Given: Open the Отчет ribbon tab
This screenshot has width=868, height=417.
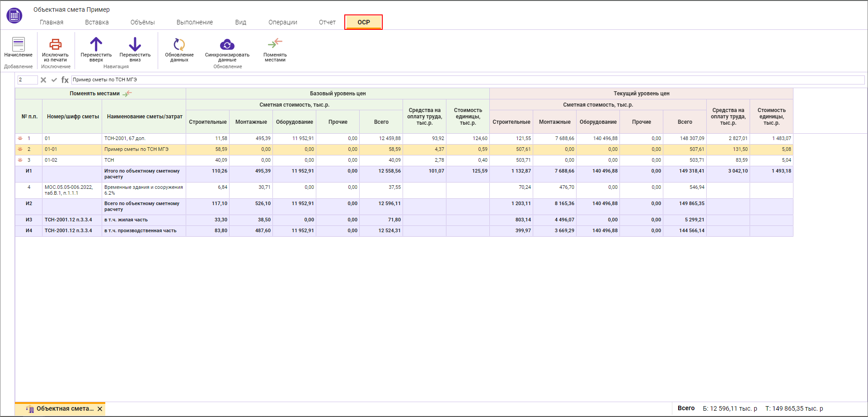Looking at the screenshot, I should tap(327, 22).
